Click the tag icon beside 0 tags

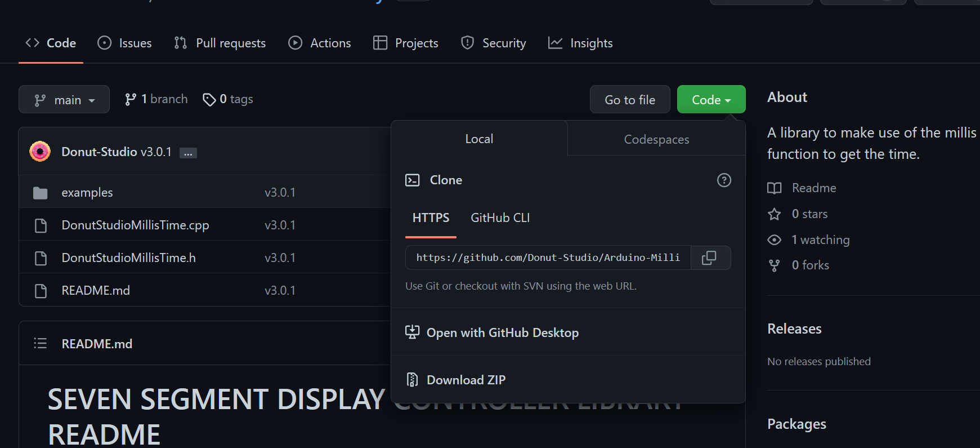point(209,100)
